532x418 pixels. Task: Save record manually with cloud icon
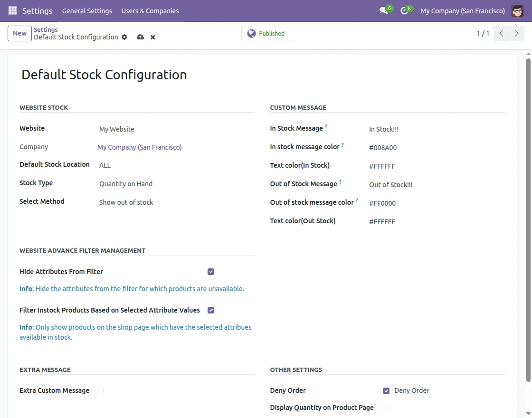(x=140, y=37)
